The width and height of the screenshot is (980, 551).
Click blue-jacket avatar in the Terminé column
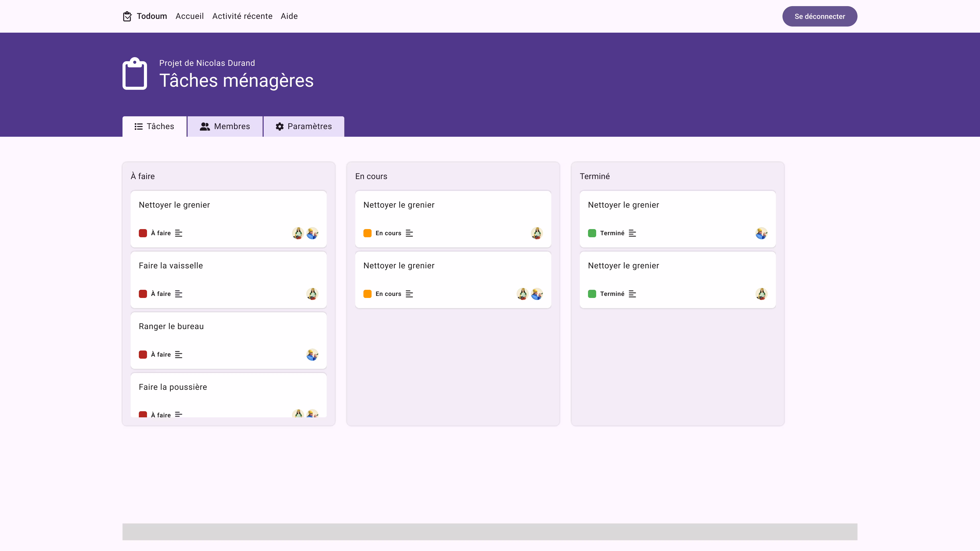click(761, 233)
